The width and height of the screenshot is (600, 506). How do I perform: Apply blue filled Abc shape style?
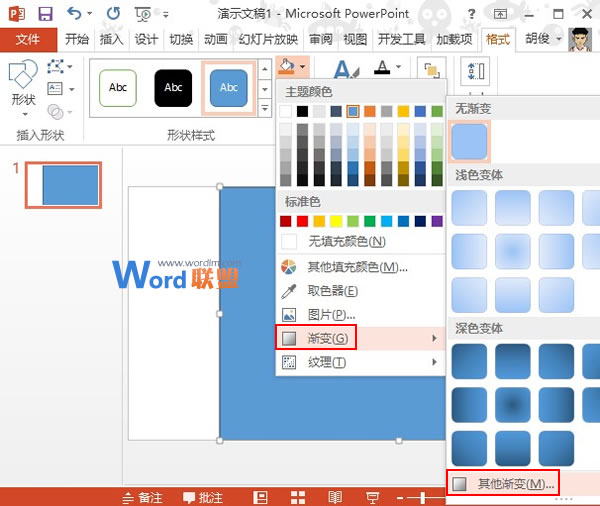pos(229,88)
